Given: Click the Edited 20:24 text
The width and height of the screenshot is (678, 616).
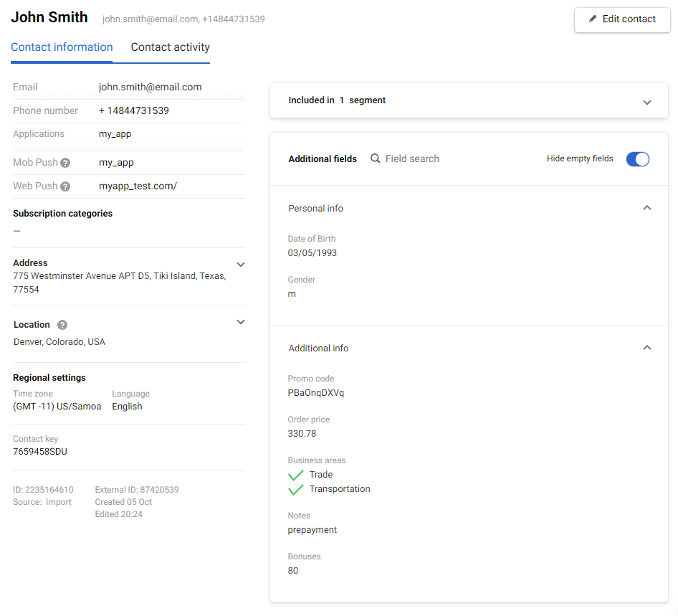Looking at the screenshot, I should pyautogui.click(x=119, y=514).
